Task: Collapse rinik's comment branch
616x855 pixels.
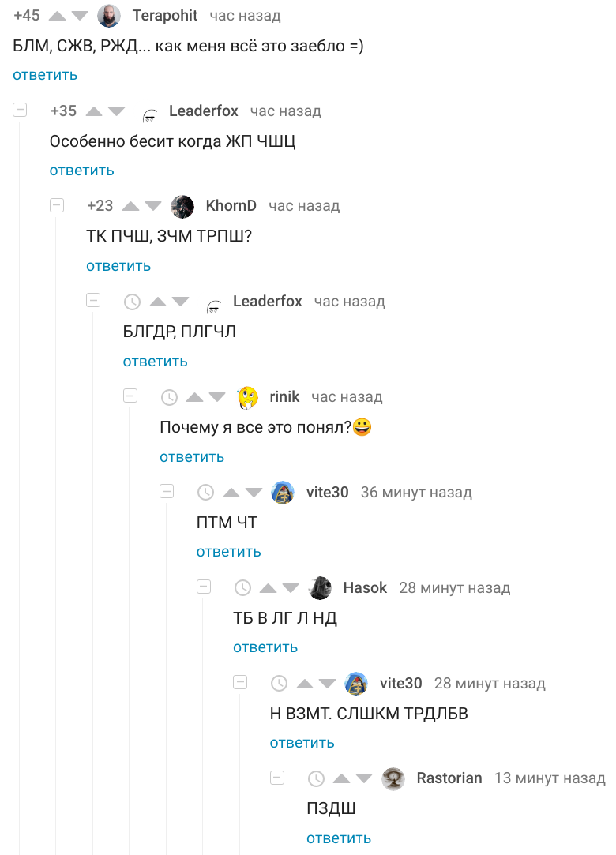Action: 130,396
